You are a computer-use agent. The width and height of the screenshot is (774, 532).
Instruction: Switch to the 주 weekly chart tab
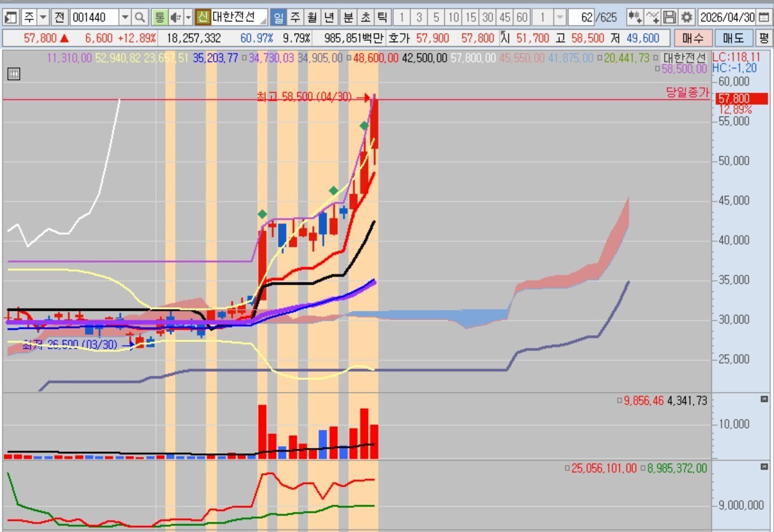click(x=295, y=17)
